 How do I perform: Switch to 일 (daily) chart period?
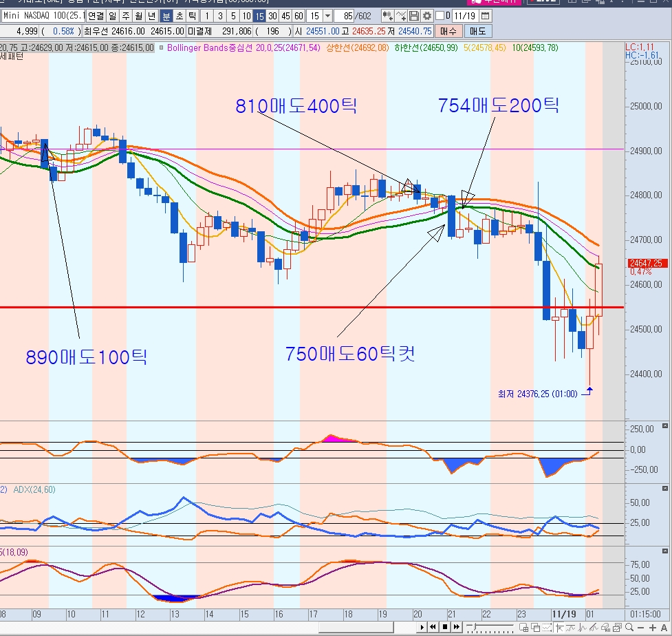click(x=113, y=17)
